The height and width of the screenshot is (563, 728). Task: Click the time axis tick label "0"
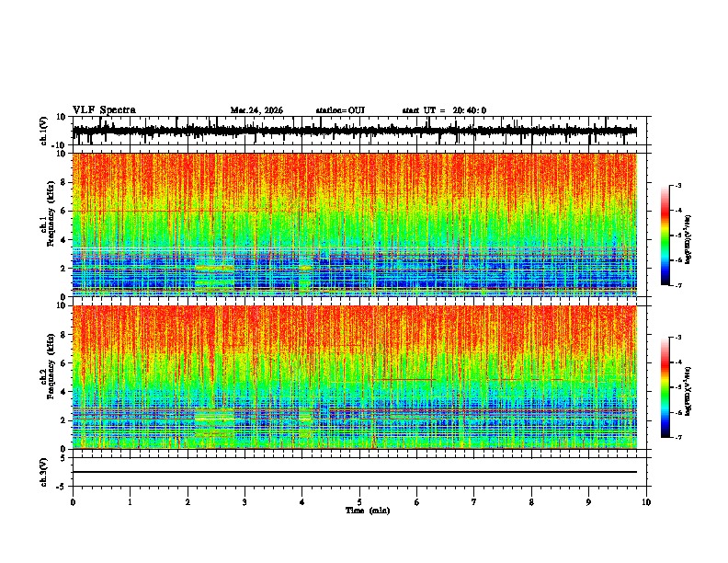click(73, 502)
